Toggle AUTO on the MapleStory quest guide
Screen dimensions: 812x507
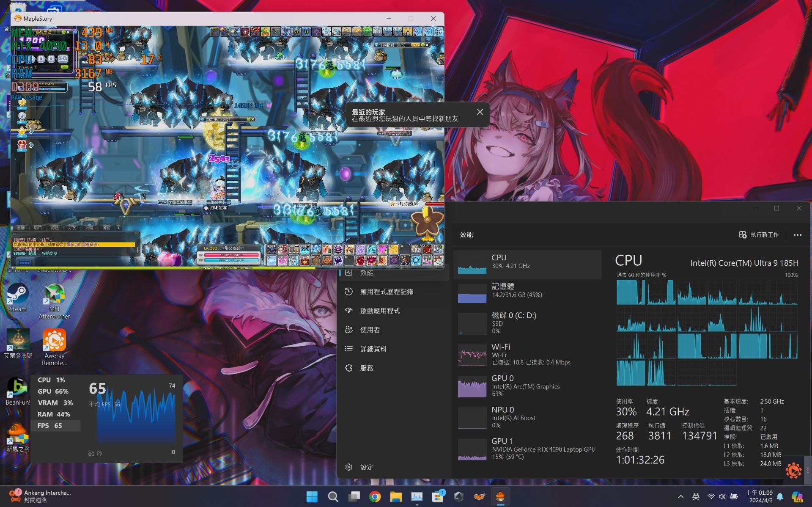(416, 44)
